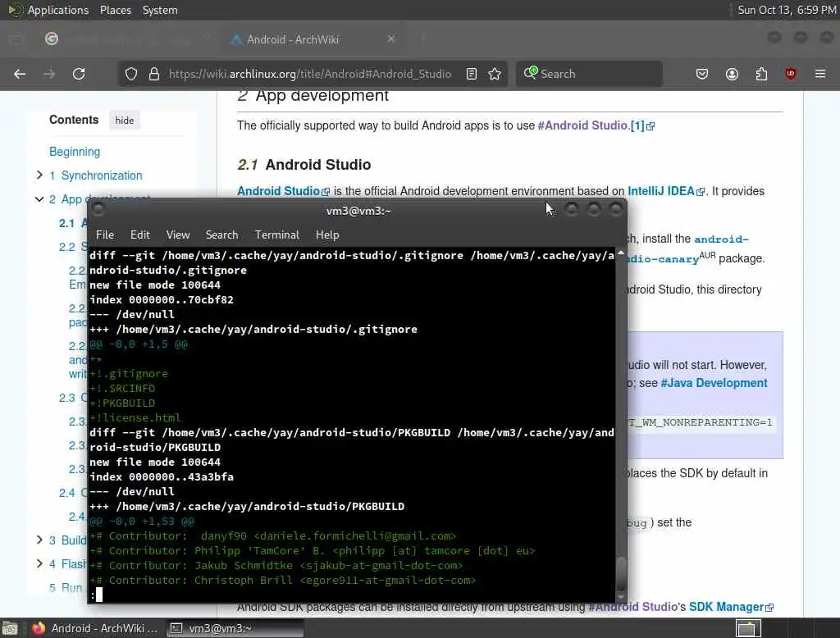840x638 pixels.
Task: Open the SDK Manager link
Action: coord(731,607)
